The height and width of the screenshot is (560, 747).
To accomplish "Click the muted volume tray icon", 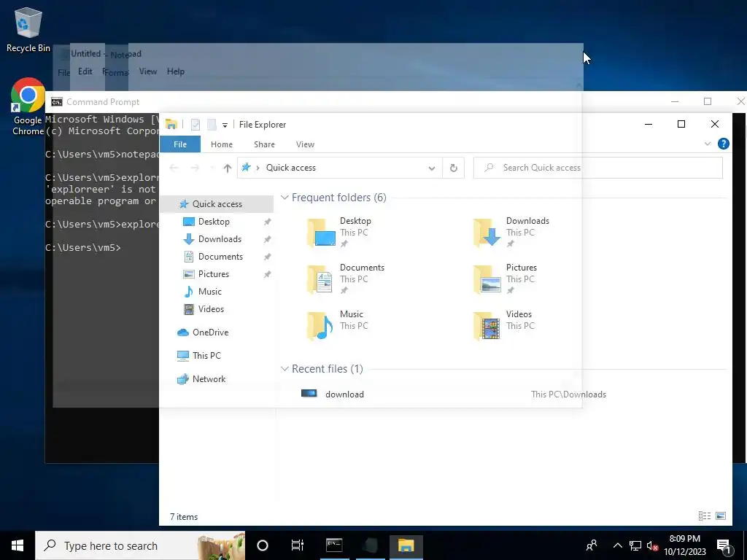I will [x=652, y=545].
